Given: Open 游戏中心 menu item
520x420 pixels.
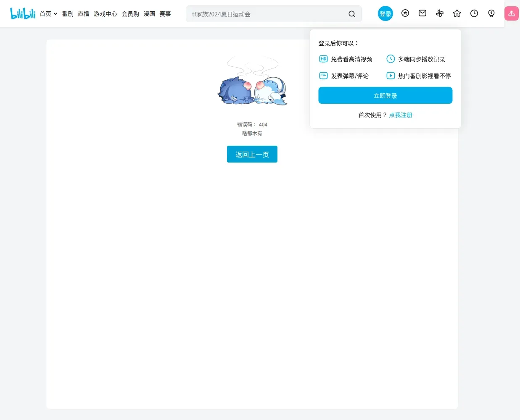Looking at the screenshot, I should (x=106, y=14).
